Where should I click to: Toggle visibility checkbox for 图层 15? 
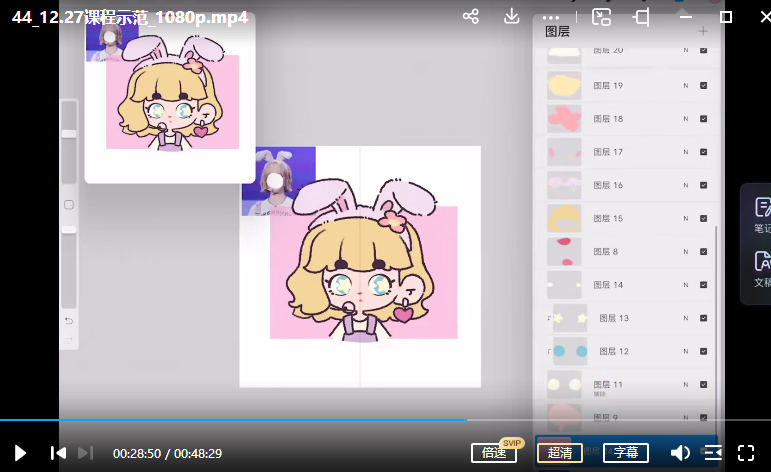pyautogui.click(x=704, y=218)
